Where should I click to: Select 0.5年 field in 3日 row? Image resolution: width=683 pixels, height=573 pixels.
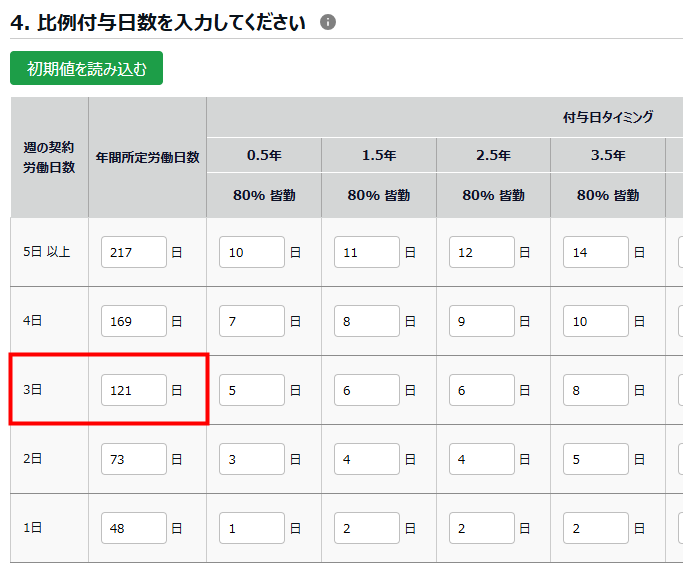point(252,390)
